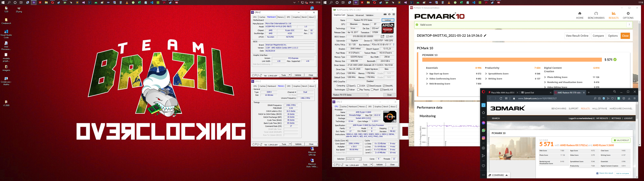Reload the 3DMark page in Opera
This screenshot has width=644, height=181.
(x=501, y=99)
